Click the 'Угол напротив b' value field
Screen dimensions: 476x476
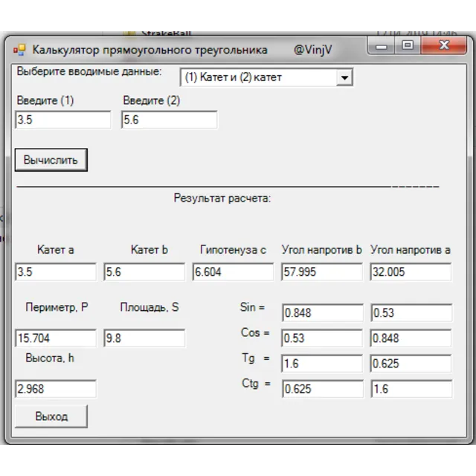click(322, 271)
